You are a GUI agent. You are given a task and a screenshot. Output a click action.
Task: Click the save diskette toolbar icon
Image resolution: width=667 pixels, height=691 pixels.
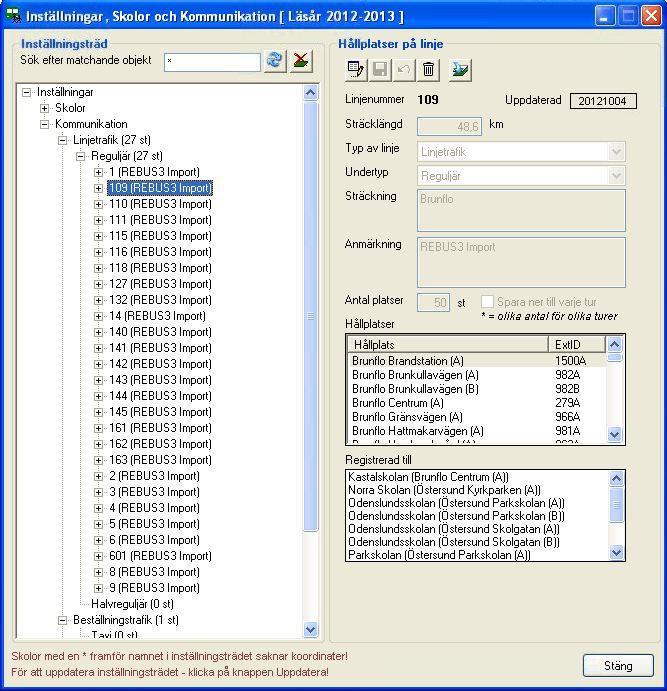point(380,70)
